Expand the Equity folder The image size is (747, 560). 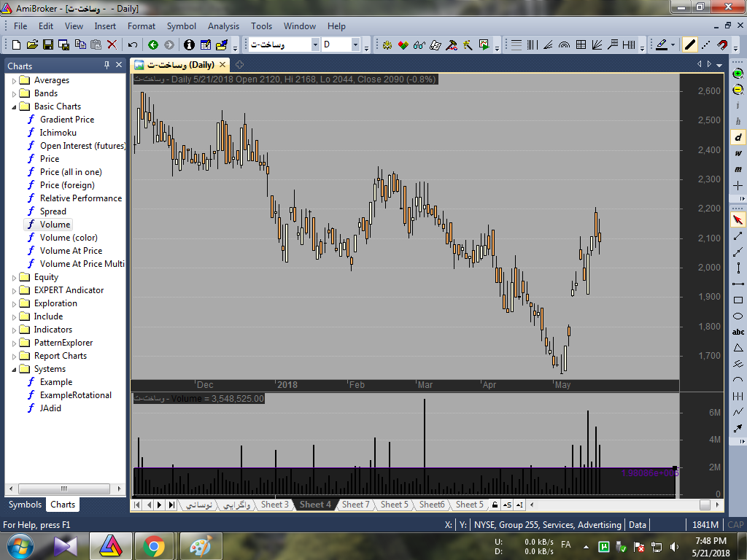15,278
